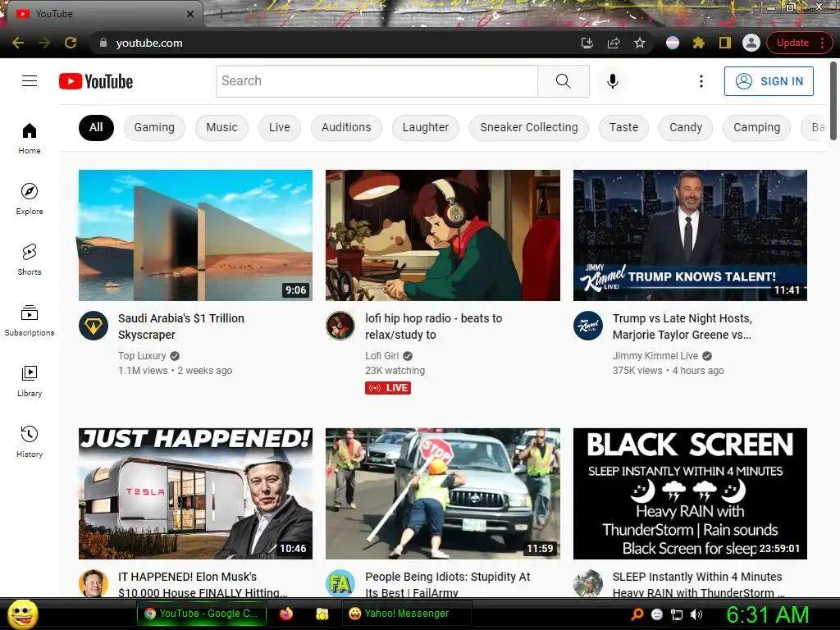Click the Top Luxury channel avatar
This screenshot has width=840, height=630.
tap(94, 326)
